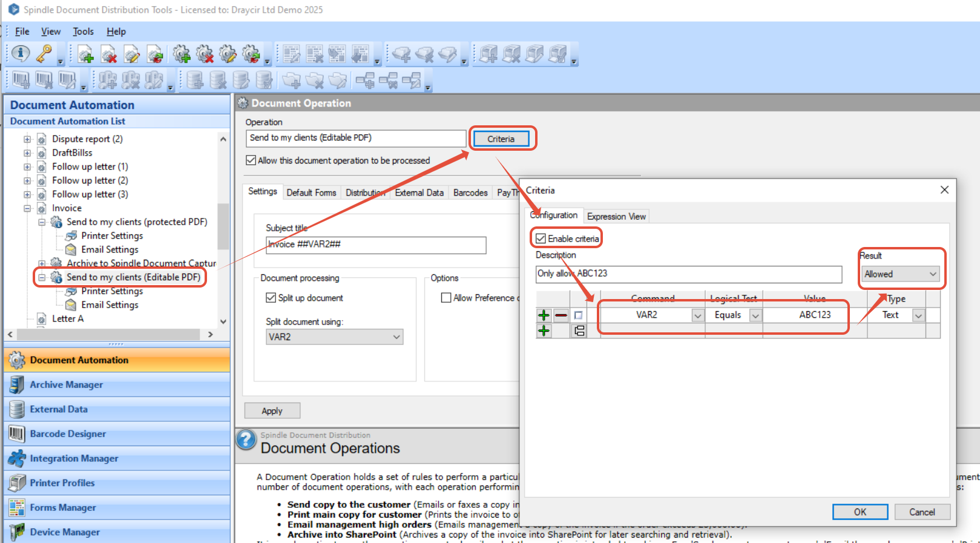Open the Result Allowed dropdown

click(901, 274)
